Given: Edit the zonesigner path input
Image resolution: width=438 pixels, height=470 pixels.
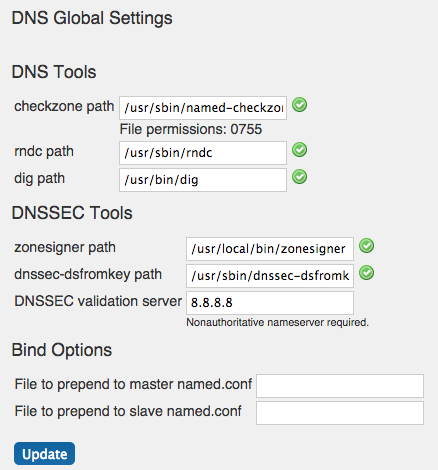Looking at the screenshot, I should pyautogui.click(x=270, y=249).
